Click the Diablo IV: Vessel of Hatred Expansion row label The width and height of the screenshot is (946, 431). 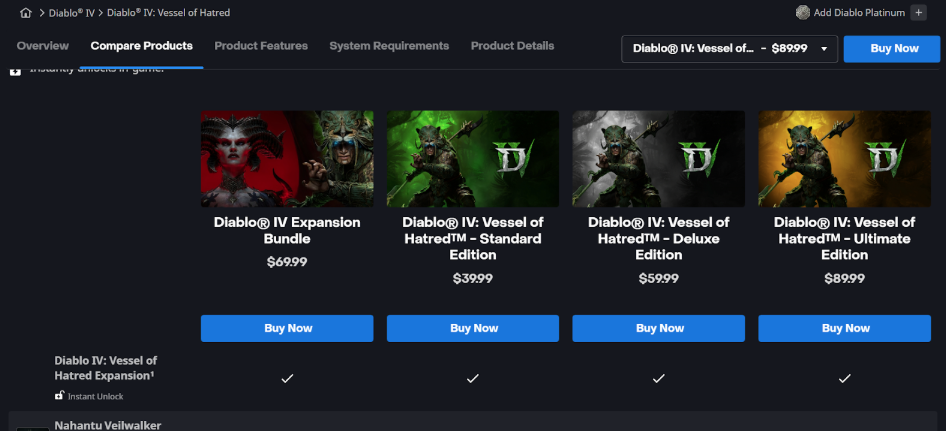point(106,368)
